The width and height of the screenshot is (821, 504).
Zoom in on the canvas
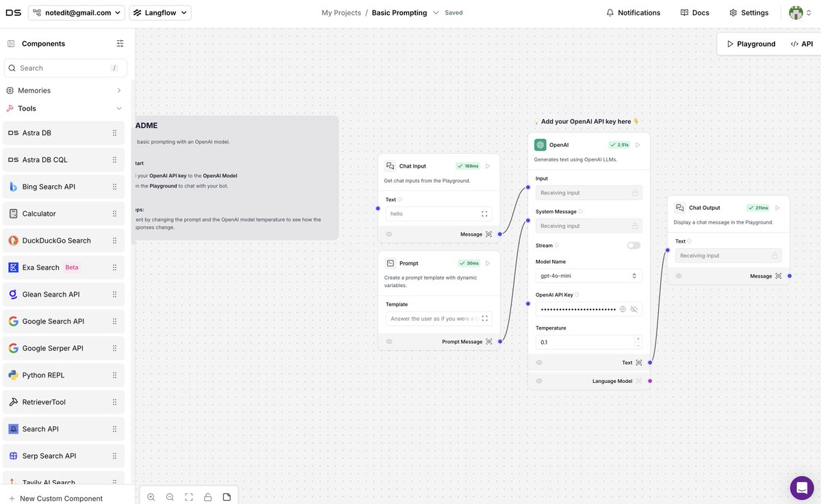click(x=151, y=497)
